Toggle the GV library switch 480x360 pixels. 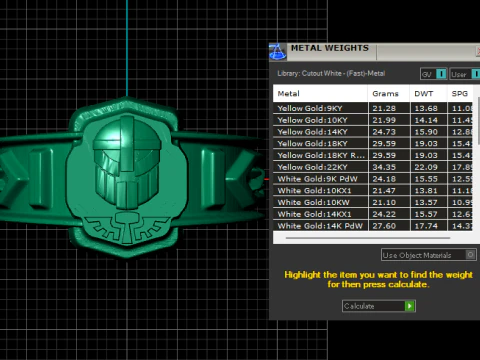pos(441,74)
